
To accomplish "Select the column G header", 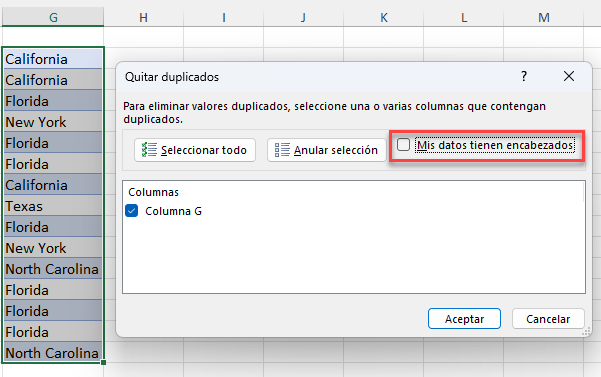I will (x=53, y=17).
